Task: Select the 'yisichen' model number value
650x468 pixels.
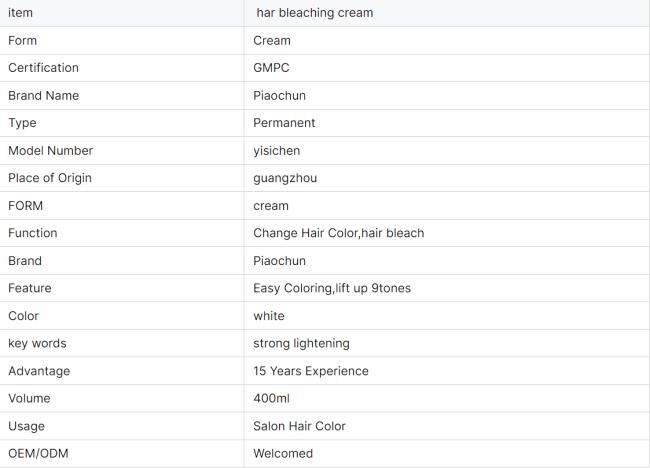Action: tap(276, 150)
